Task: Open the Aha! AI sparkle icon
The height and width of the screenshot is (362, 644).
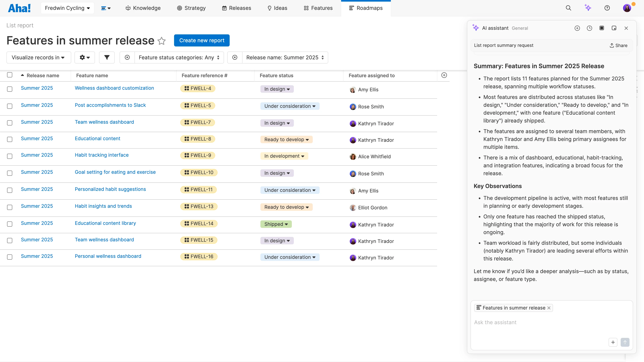Action: (588, 8)
